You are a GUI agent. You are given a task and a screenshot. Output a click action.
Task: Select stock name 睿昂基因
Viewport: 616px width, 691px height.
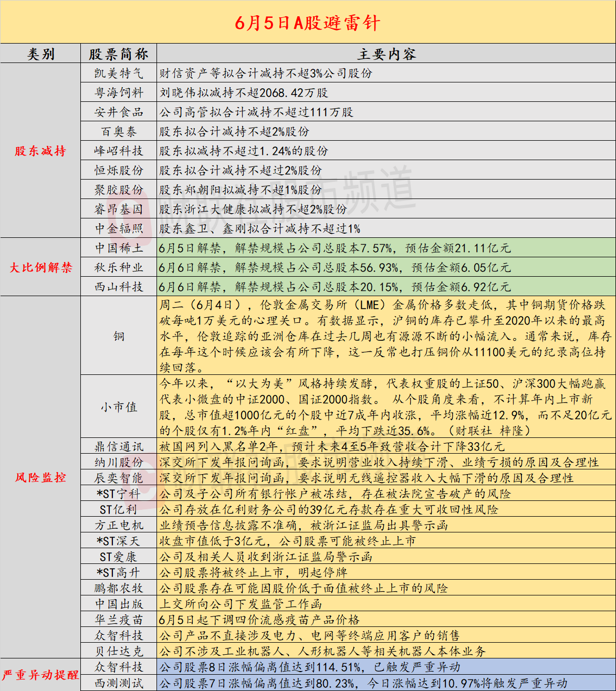[x=119, y=210]
